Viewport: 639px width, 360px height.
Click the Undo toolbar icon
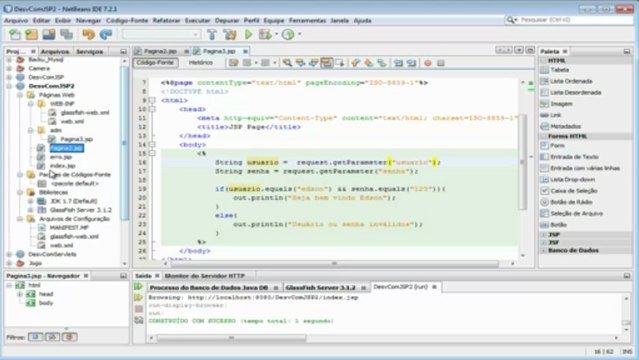click(88, 35)
